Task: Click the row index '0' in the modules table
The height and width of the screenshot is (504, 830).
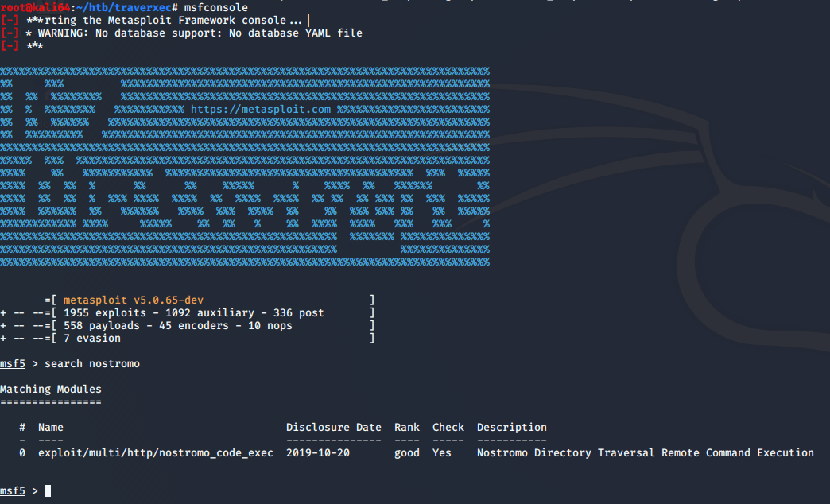Action: click(x=22, y=453)
